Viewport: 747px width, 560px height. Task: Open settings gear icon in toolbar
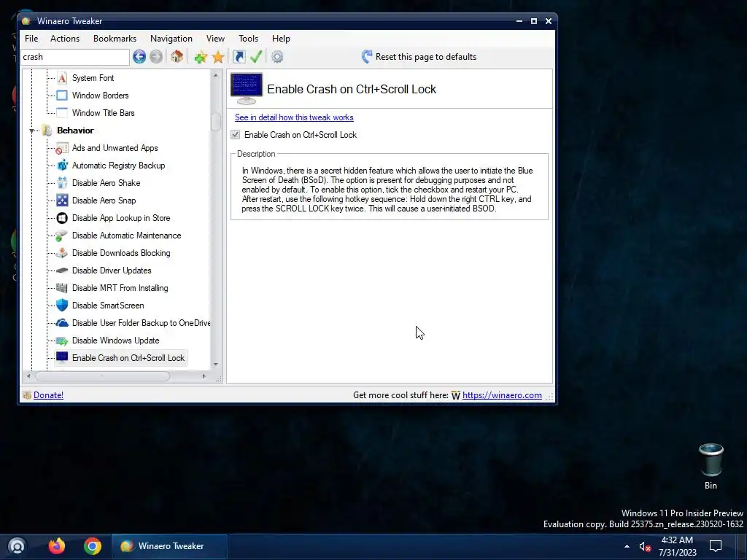tap(276, 57)
